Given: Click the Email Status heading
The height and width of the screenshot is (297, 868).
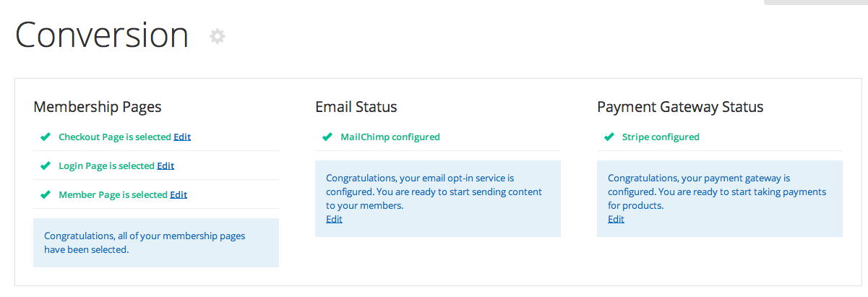Looking at the screenshot, I should pyautogui.click(x=356, y=107).
